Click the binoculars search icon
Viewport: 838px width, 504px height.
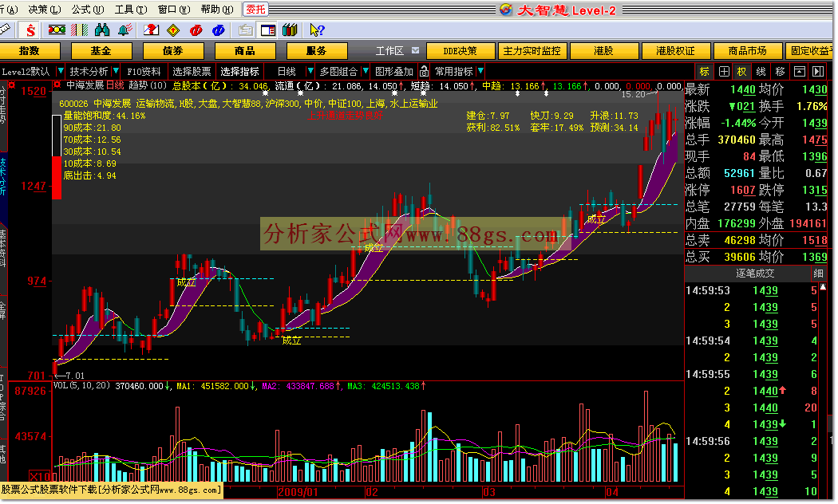coord(101,30)
